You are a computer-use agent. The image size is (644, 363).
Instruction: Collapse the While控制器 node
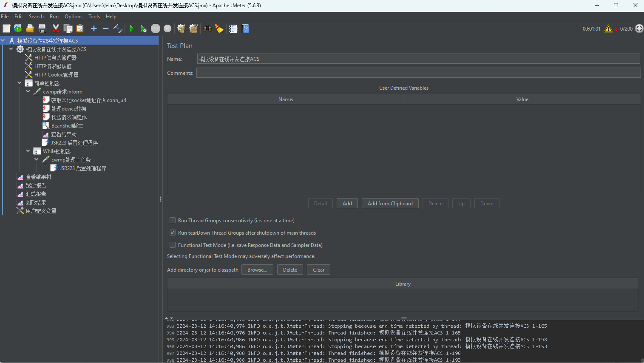(28, 151)
